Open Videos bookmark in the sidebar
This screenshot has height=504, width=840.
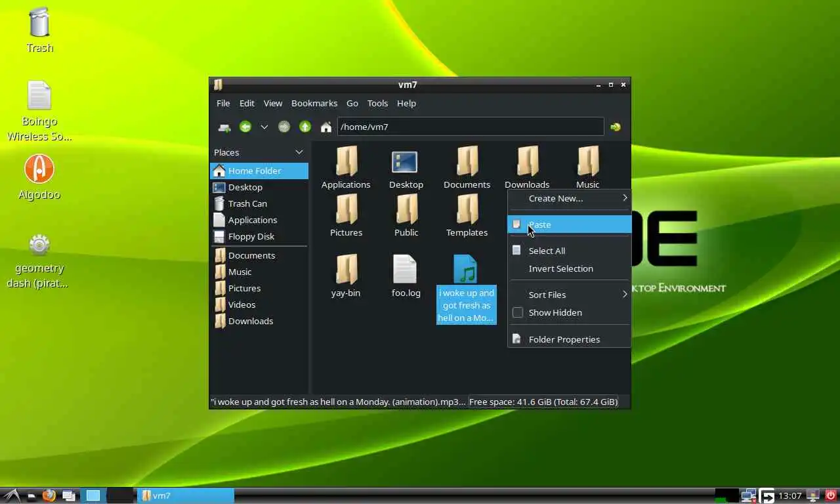pyautogui.click(x=259, y=304)
